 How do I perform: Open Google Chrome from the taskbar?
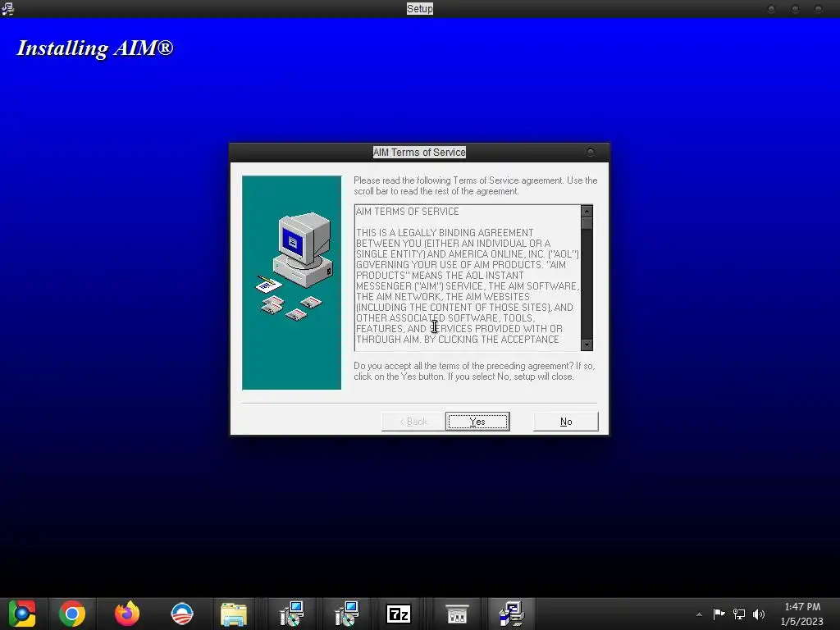[72, 614]
